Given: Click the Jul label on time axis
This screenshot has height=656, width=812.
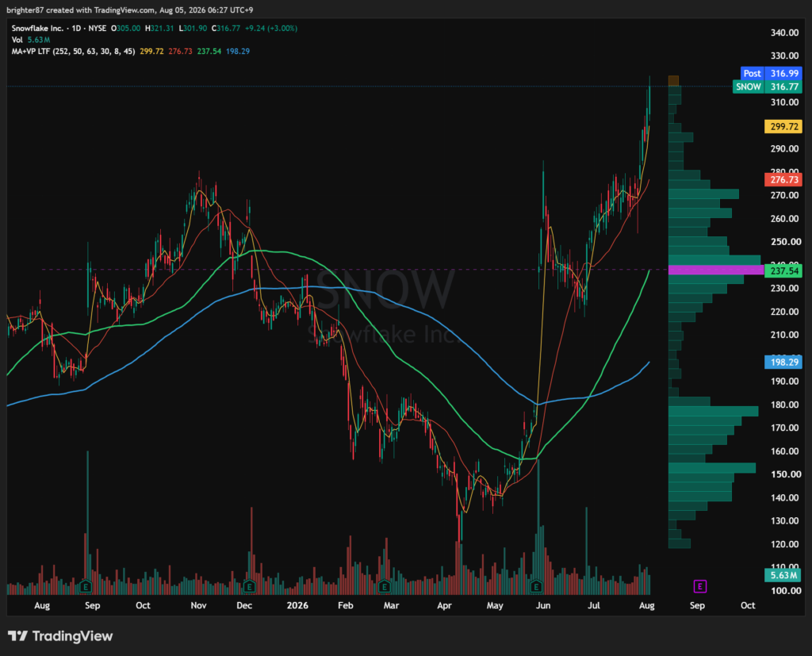Looking at the screenshot, I should [x=594, y=605].
